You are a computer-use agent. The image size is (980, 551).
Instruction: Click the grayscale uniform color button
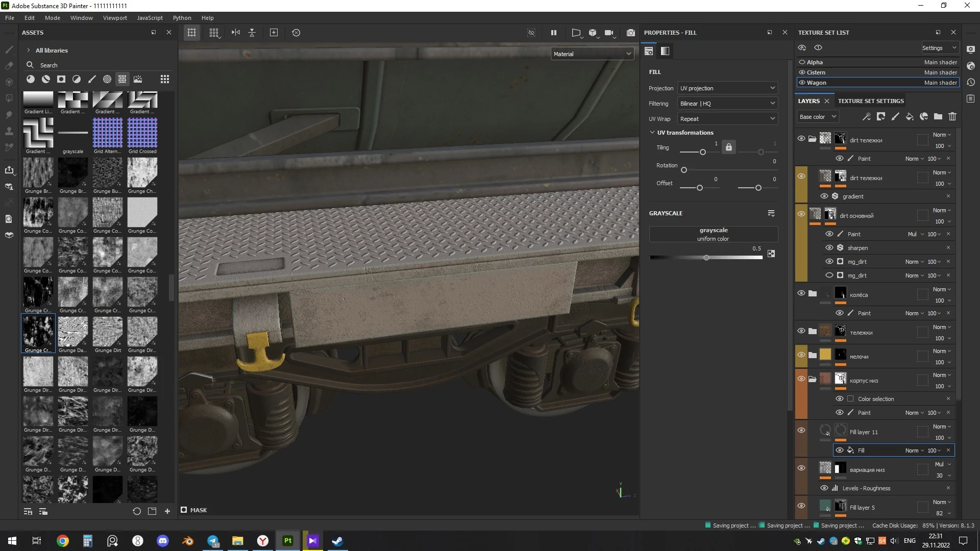click(714, 234)
